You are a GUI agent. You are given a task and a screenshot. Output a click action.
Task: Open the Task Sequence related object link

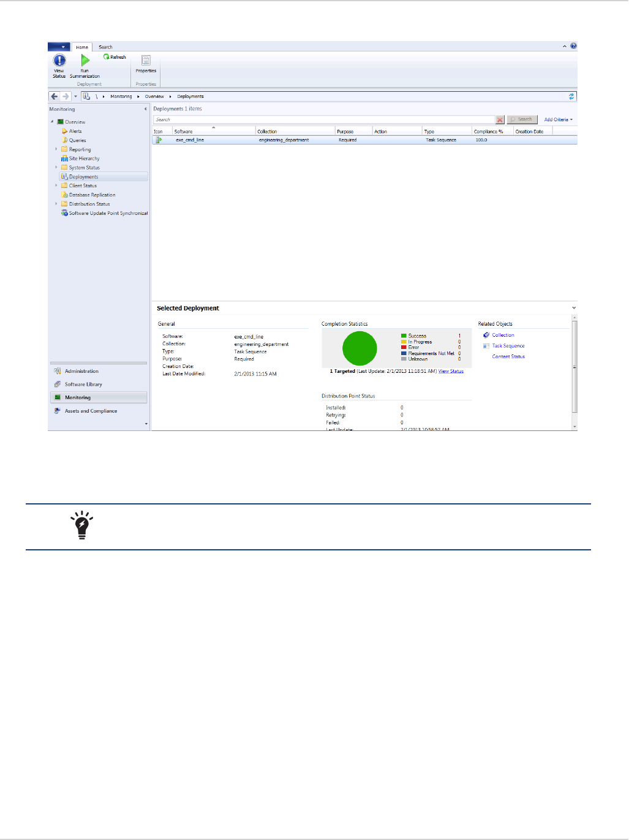(x=508, y=346)
